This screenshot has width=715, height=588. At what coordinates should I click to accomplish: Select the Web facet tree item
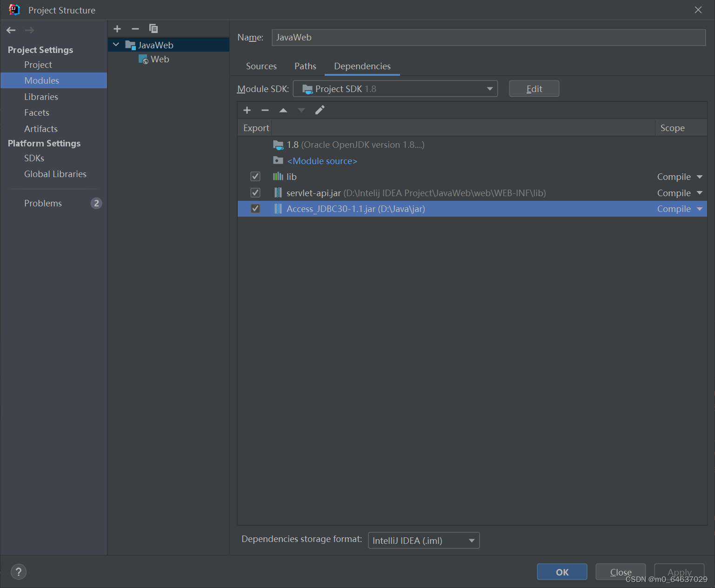tap(160, 59)
